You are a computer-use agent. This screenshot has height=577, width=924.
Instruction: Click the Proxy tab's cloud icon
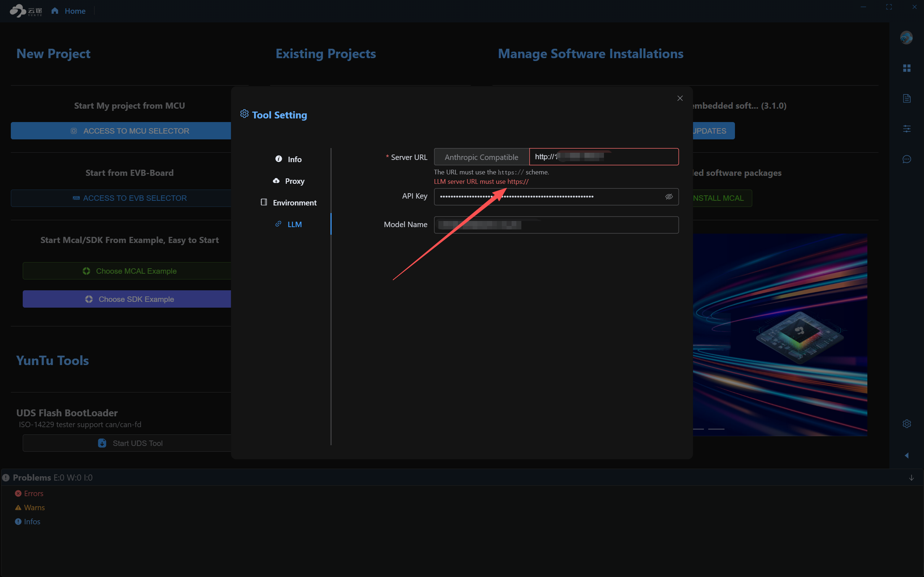pyautogui.click(x=276, y=181)
